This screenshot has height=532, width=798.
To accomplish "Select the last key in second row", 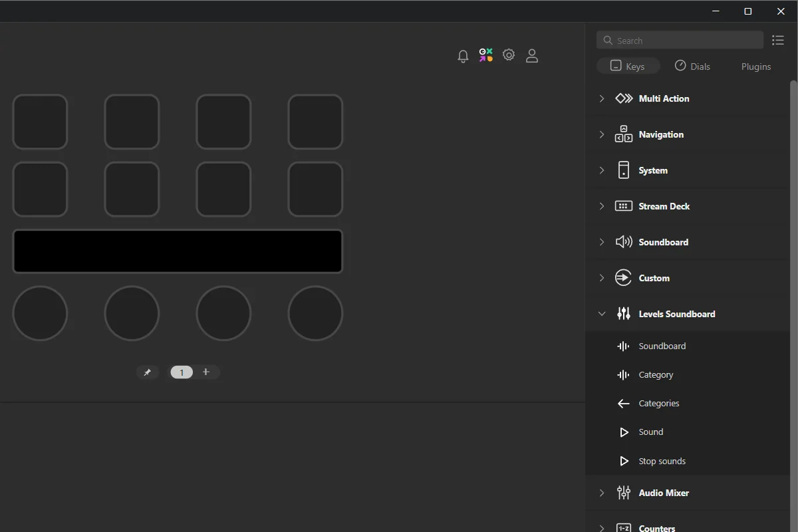I will tap(315, 190).
